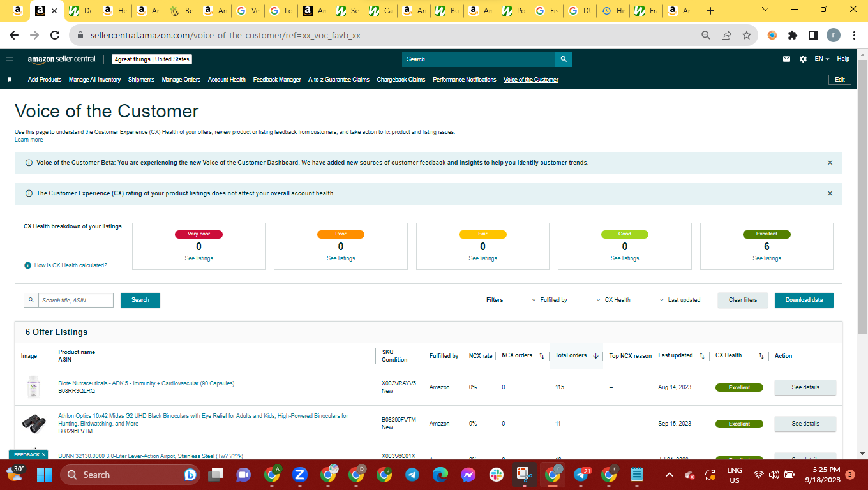Close the FEEDBACK tab with its X
Viewport: 868px width, 490px height.
(44, 455)
